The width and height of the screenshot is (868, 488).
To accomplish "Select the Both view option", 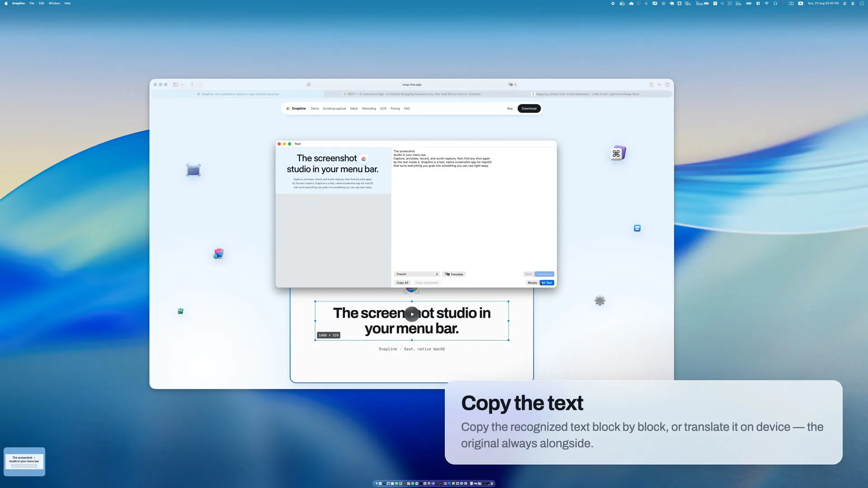I will point(528,274).
